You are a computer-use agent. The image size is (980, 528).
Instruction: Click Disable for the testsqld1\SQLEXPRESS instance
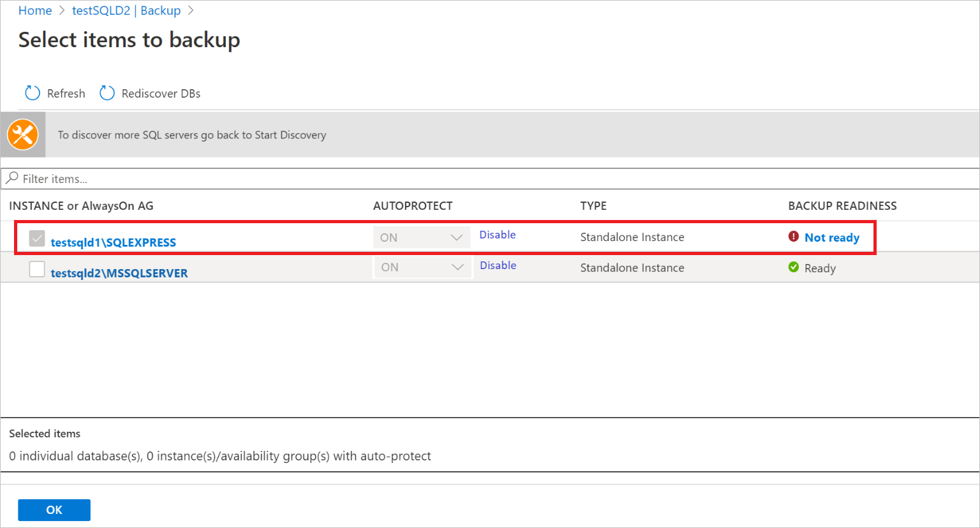click(498, 234)
